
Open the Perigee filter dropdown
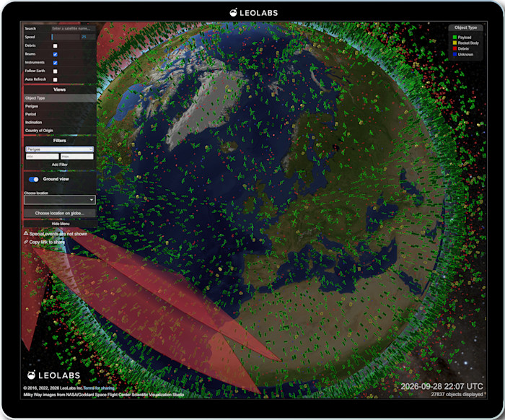tap(60, 149)
